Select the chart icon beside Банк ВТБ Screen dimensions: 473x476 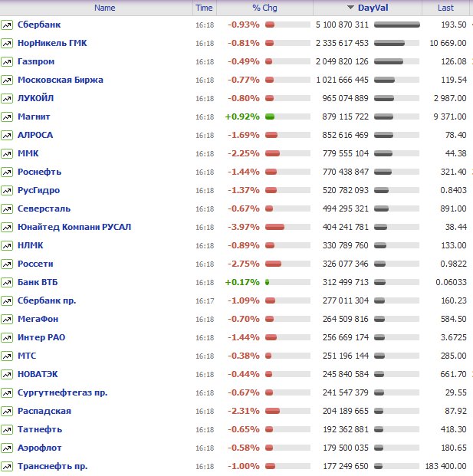click(x=7, y=282)
